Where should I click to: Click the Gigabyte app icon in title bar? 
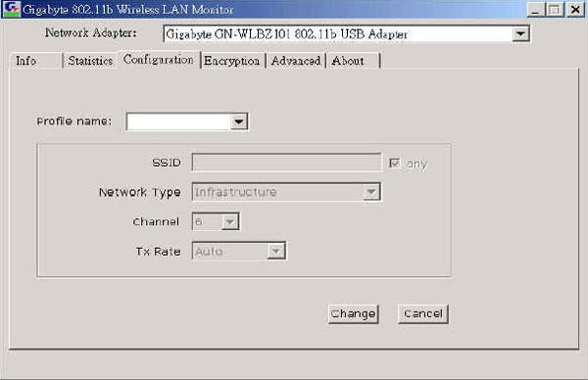[x=11, y=10]
